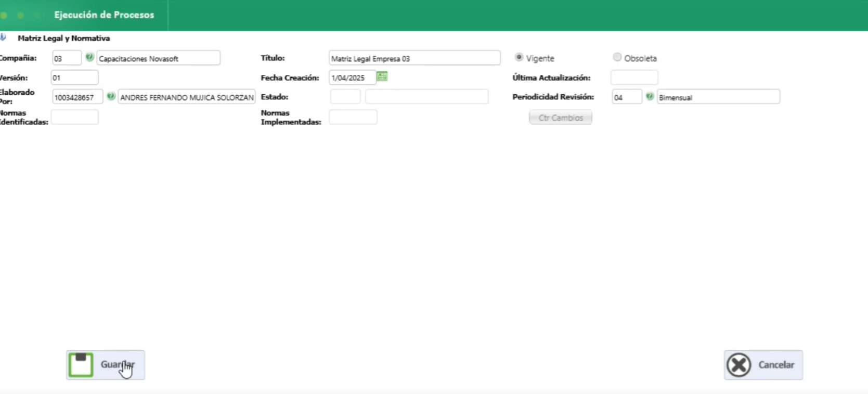This screenshot has height=394, width=868.
Task: Focus the Periodicidad Revisión code field 04
Action: click(627, 97)
